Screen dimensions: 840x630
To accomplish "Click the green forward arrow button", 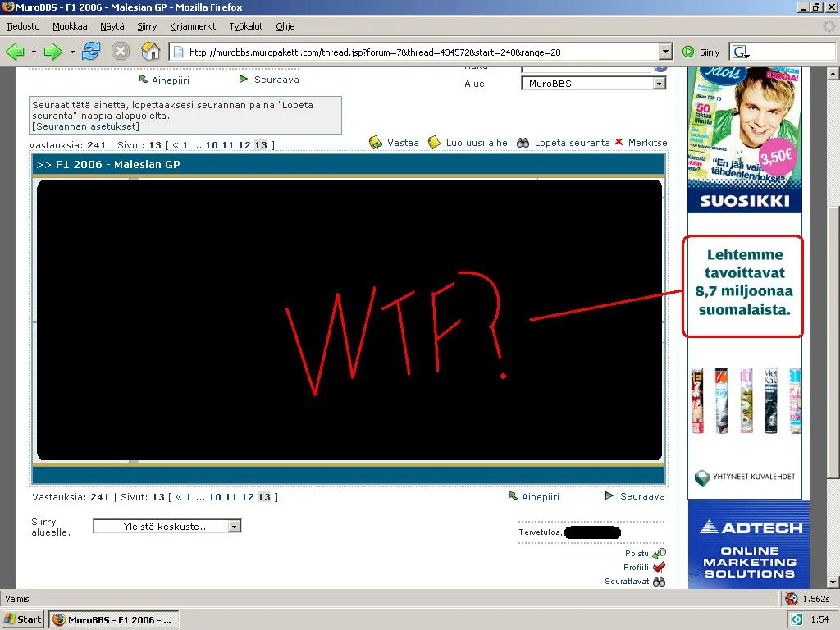I will 53,52.
